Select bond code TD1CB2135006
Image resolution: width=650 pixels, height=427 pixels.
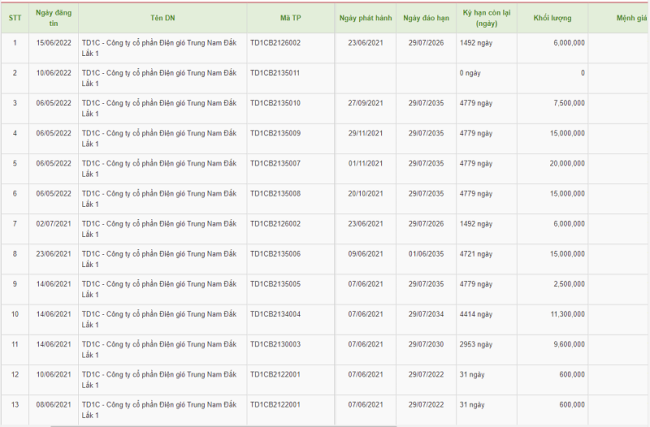coord(275,253)
